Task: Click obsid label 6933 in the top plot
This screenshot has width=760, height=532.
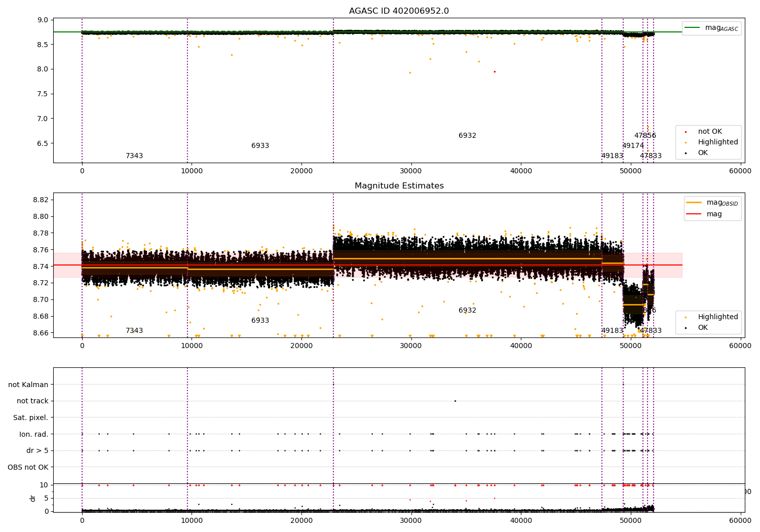Action: click(260, 146)
